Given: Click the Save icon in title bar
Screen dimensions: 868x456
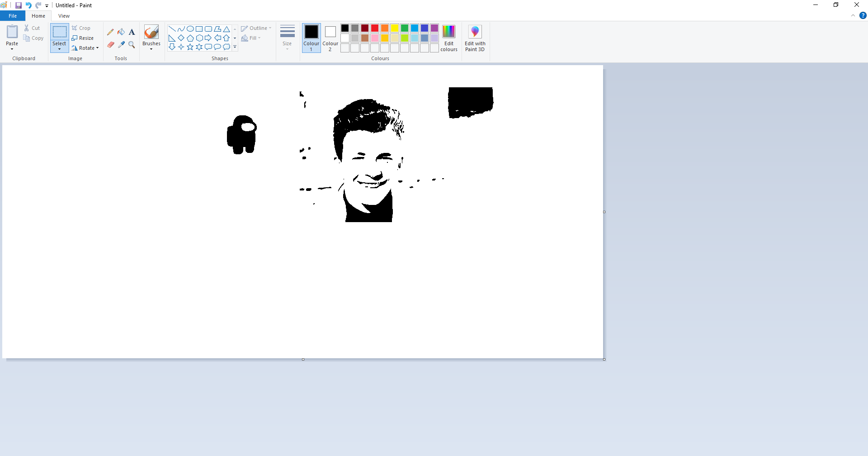Looking at the screenshot, I should 19,5.
